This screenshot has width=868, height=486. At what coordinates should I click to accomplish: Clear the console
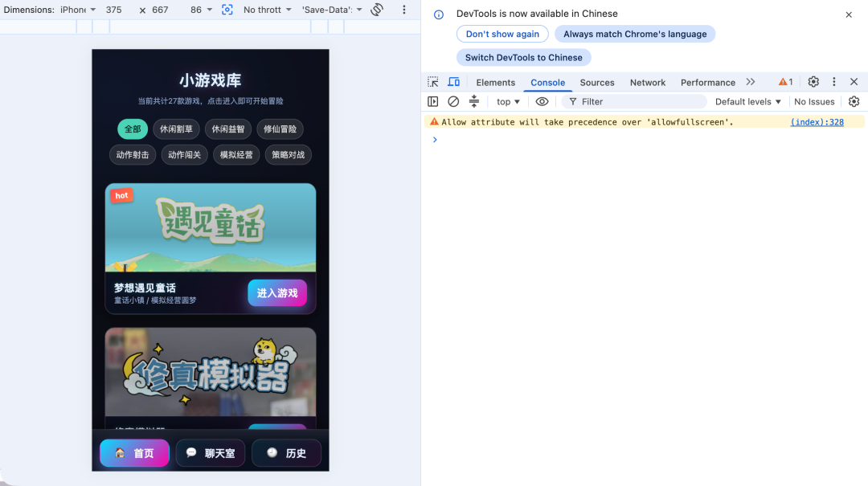[453, 101]
